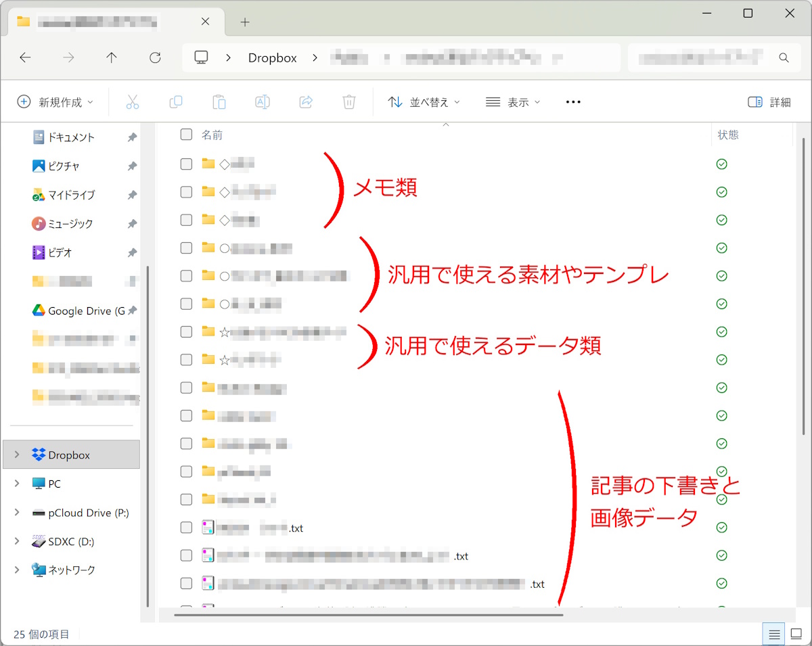This screenshot has width=812, height=646.
Task: Open the 並べ替え sort dropdown
Action: 424,101
